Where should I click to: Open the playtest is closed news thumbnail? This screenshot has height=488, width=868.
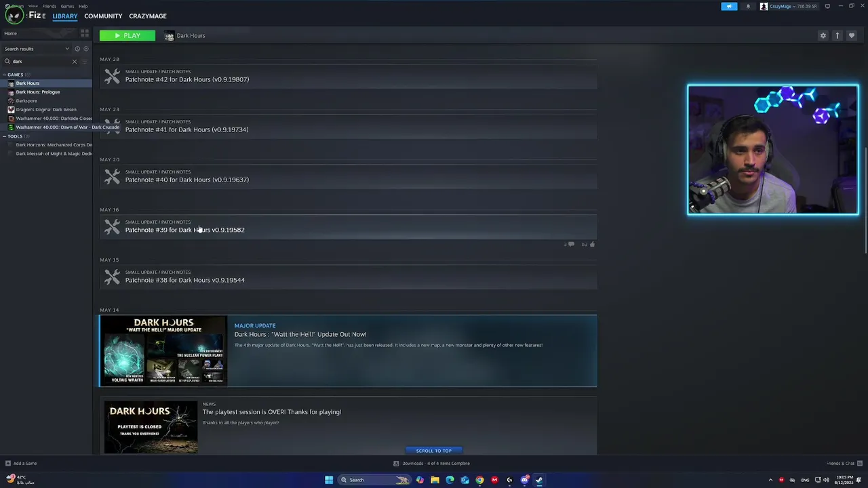tap(151, 427)
